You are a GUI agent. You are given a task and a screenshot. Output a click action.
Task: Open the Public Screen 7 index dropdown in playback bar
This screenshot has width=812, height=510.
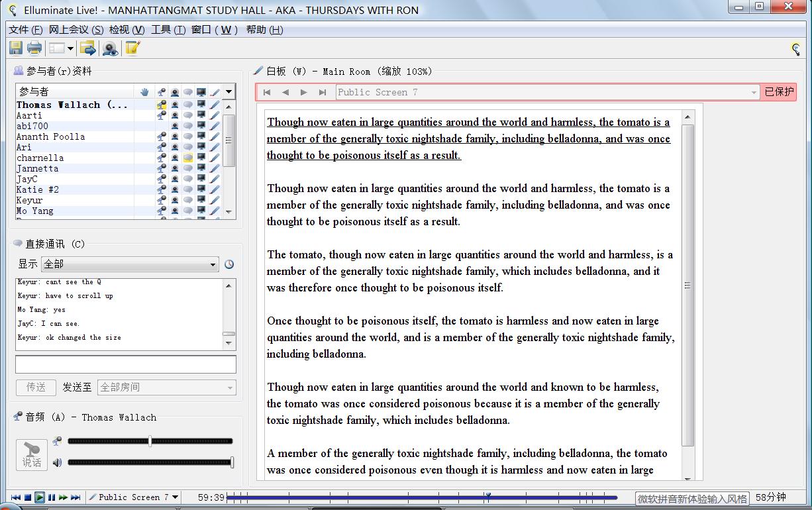pyautogui.click(x=134, y=497)
